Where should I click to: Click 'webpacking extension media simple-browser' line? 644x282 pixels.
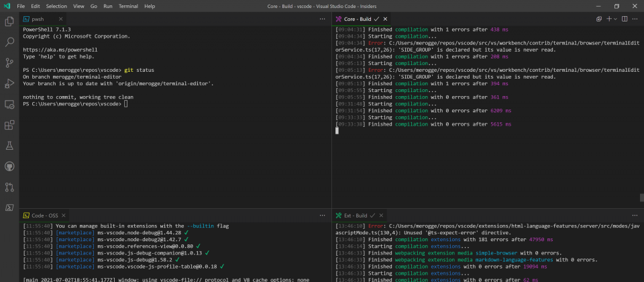tap(449, 253)
